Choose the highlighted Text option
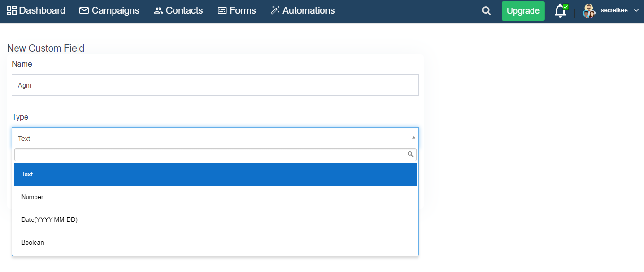Viewport: 644px width, 272px height. click(x=215, y=175)
